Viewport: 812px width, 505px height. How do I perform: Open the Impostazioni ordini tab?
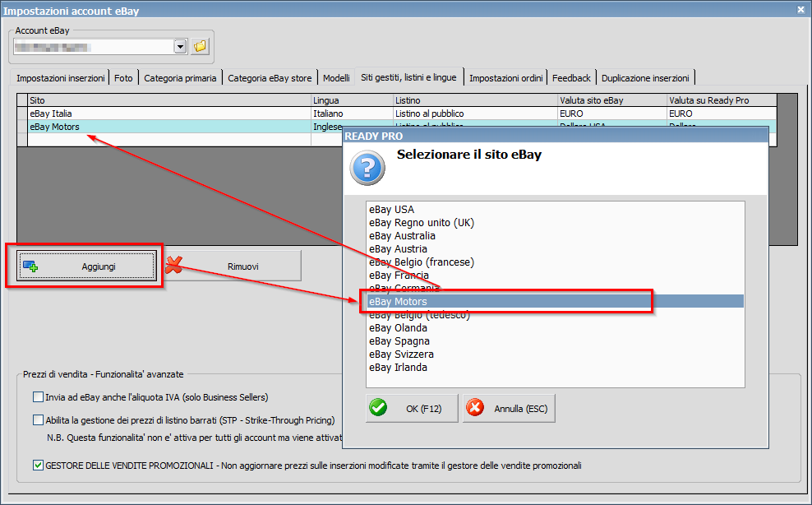click(505, 78)
